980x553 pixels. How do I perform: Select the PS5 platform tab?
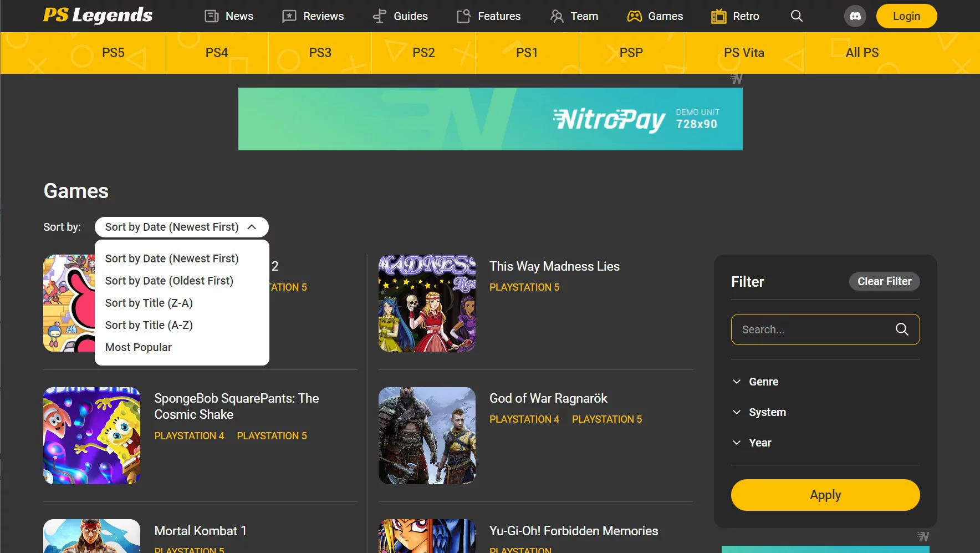(x=113, y=53)
